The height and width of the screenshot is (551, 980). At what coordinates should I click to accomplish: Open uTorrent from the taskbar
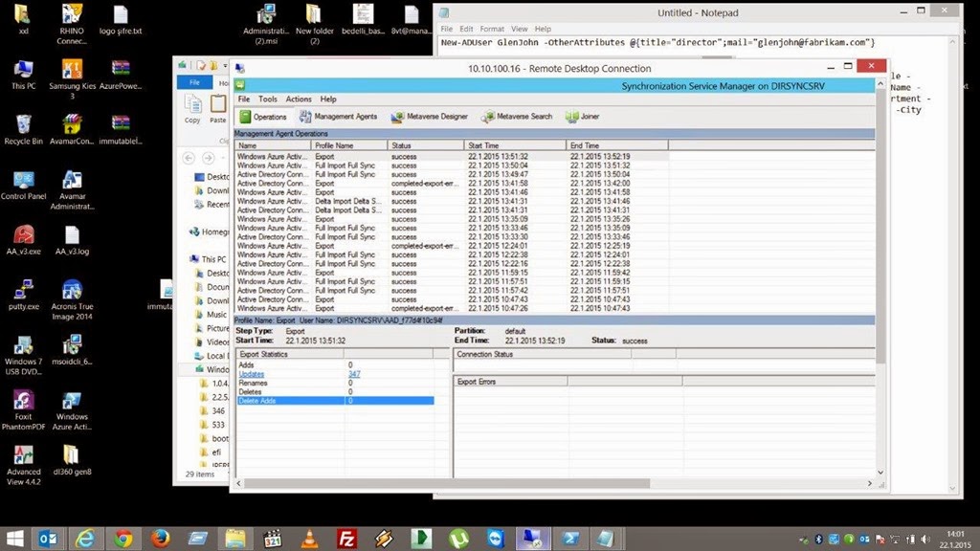point(458,539)
